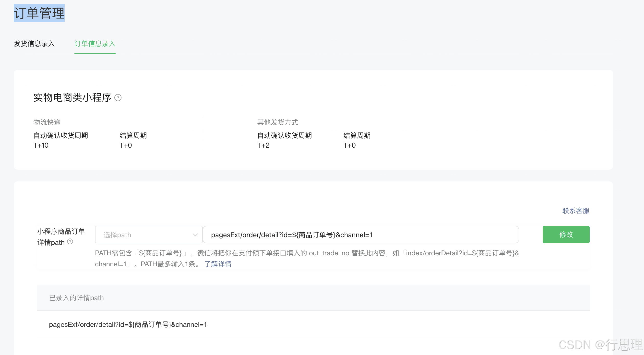Click the PATH需包含 hint text
This screenshot has height=355, width=644.
pyautogui.click(x=307, y=253)
